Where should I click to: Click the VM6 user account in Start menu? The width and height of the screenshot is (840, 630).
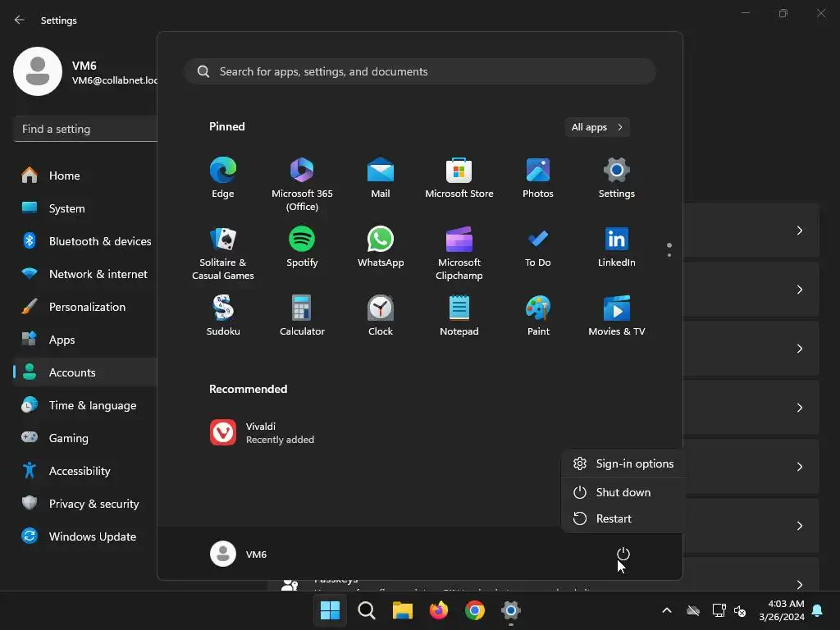pyautogui.click(x=239, y=554)
